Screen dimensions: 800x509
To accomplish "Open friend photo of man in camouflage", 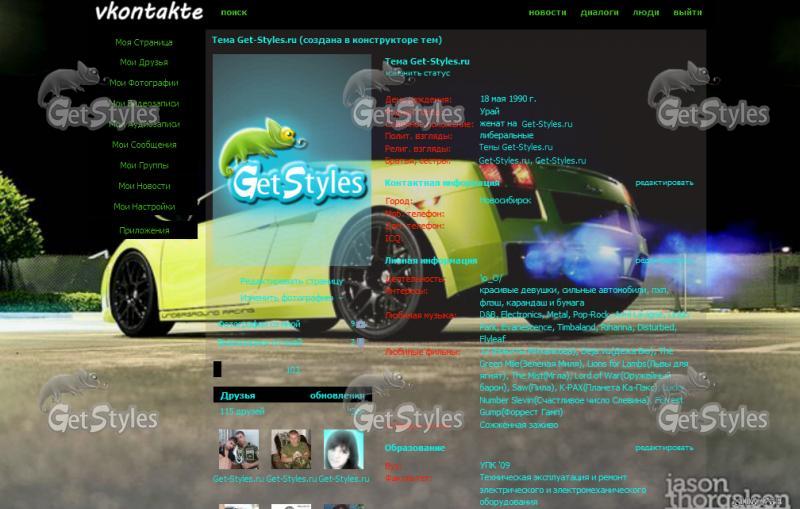I will [x=291, y=449].
